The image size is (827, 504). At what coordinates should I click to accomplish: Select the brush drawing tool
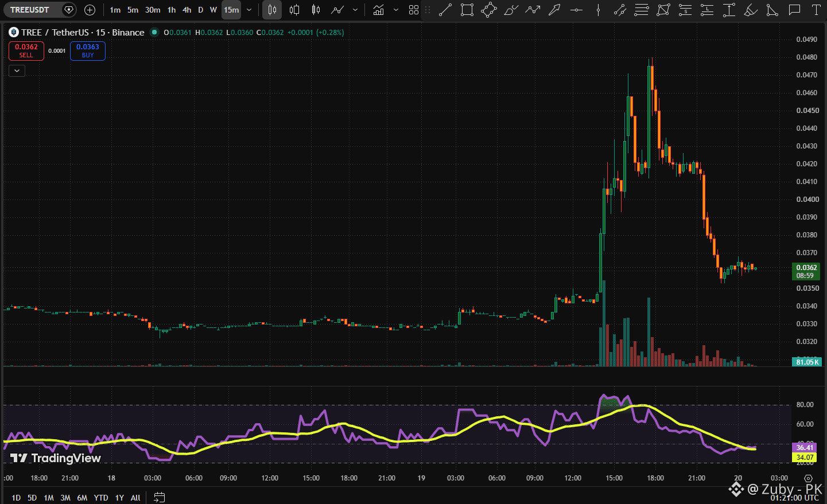click(511, 10)
